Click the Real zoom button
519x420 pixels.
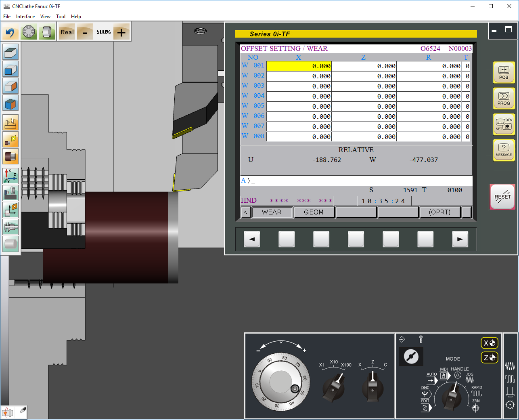tap(67, 32)
